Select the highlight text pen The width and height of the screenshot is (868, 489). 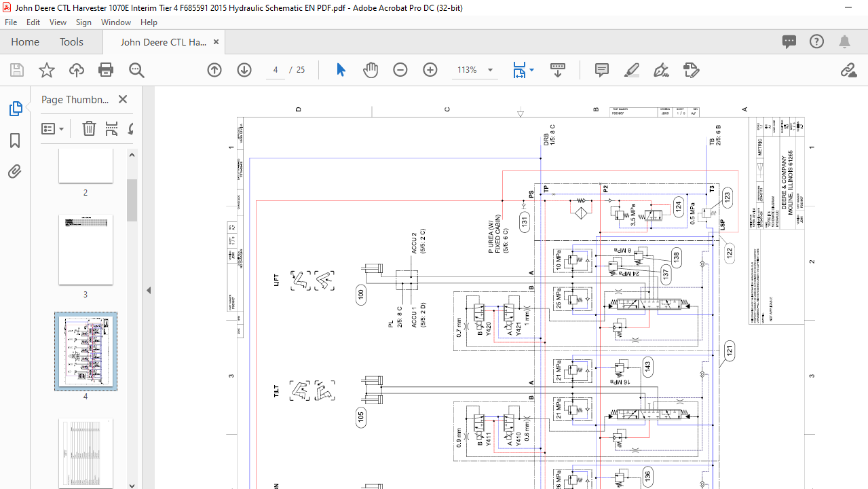pos(632,70)
